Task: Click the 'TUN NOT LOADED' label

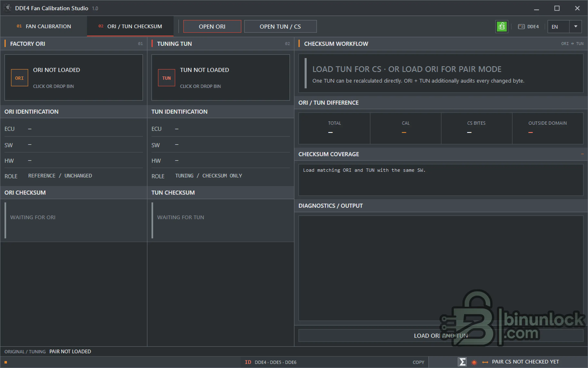Action: (x=204, y=70)
